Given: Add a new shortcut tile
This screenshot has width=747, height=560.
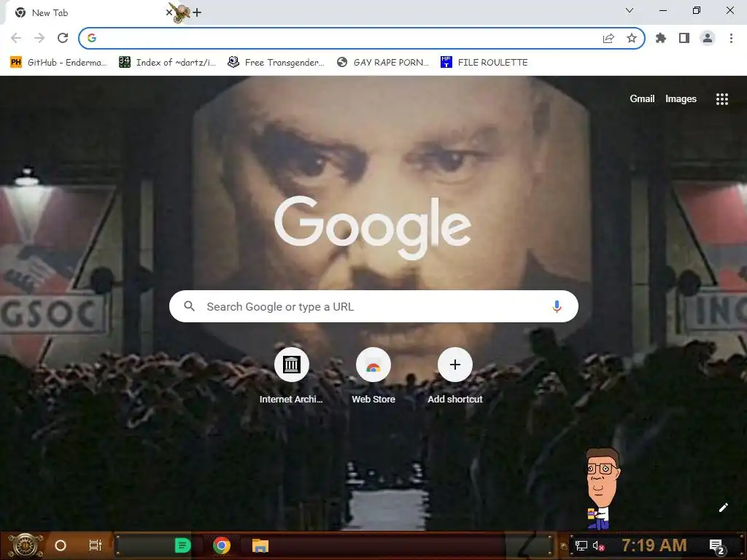Looking at the screenshot, I should coord(455,376).
